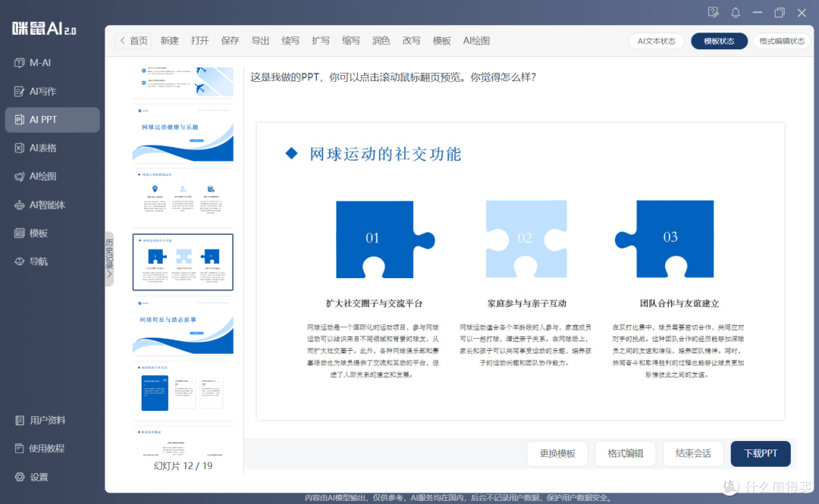Click the 幻灯片 12 / 19 counter
819x504 pixels.
(183, 465)
